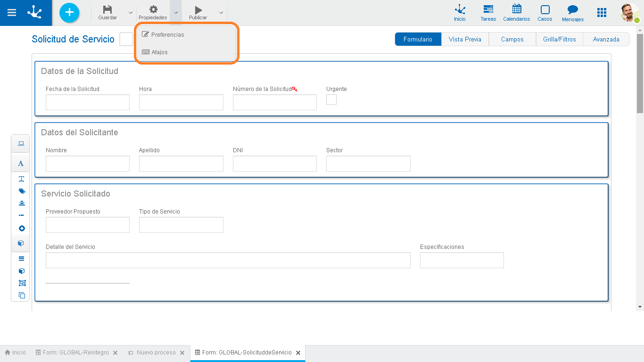Click the Número de la Solicitud field

click(275, 102)
